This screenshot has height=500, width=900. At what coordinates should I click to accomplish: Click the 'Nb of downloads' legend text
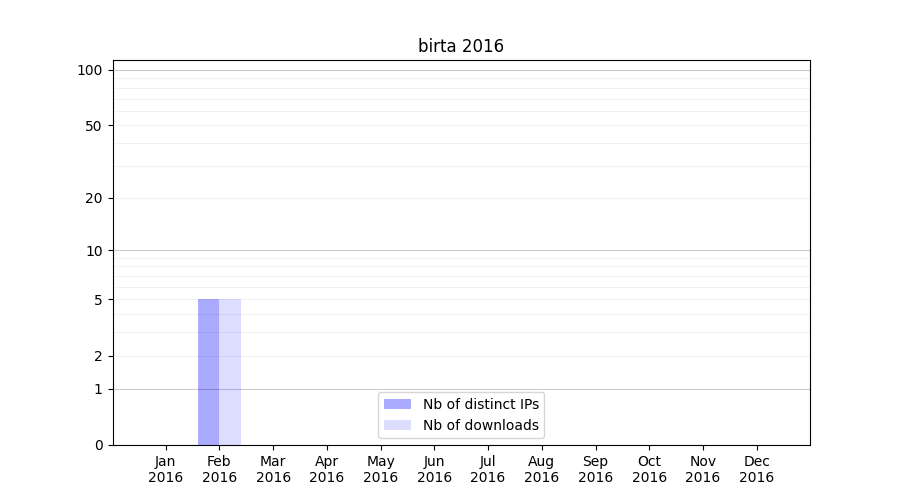tap(480, 425)
